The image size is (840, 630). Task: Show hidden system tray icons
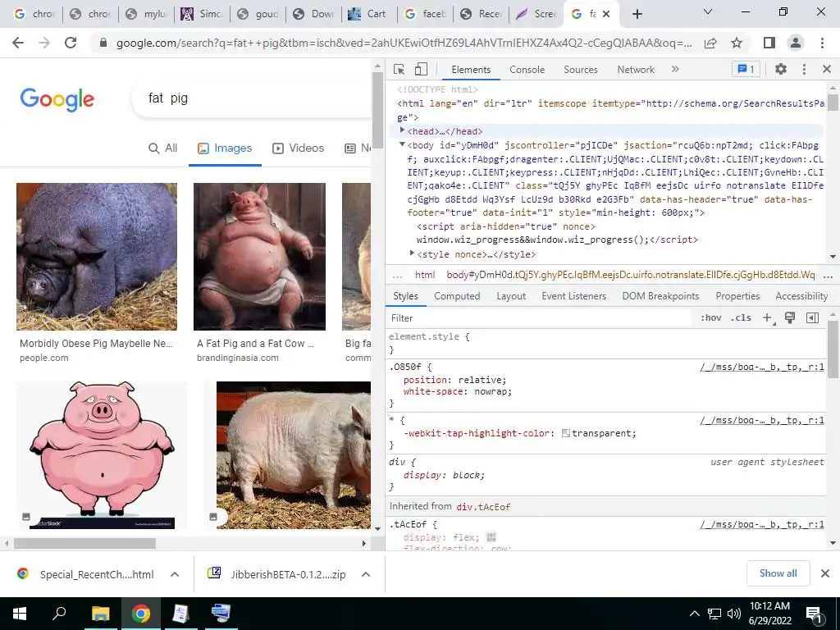(x=694, y=614)
